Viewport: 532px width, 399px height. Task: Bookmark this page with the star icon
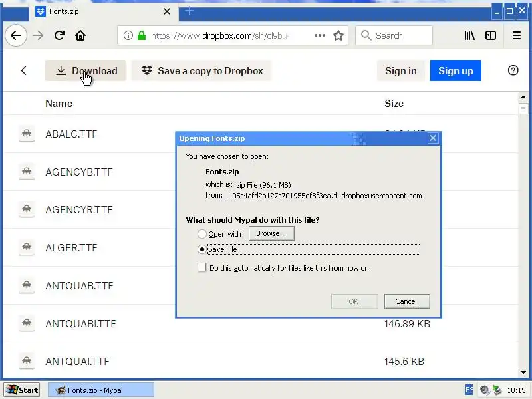click(x=338, y=35)
